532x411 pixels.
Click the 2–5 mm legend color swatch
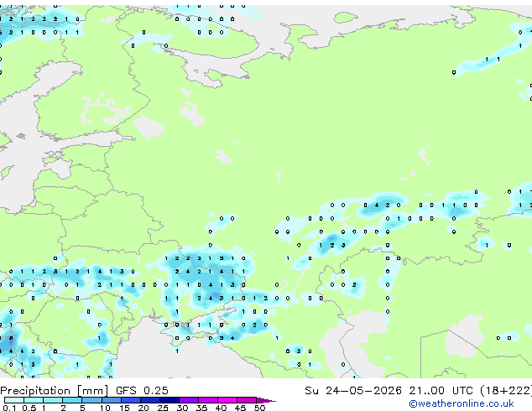(72, 400)
